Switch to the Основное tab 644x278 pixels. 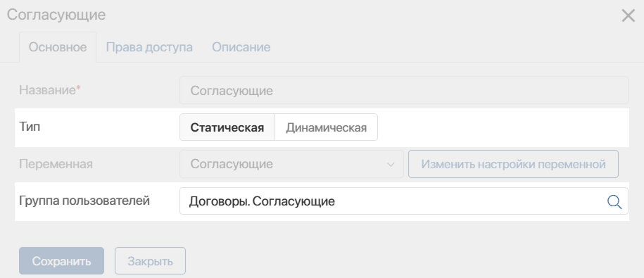pos(58,47)
